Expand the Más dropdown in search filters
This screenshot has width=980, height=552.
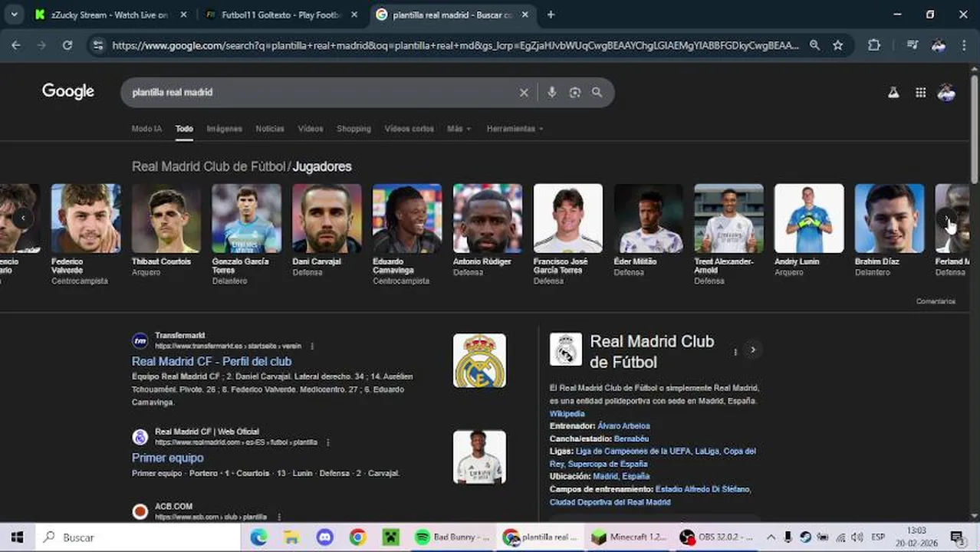(459, 129)
